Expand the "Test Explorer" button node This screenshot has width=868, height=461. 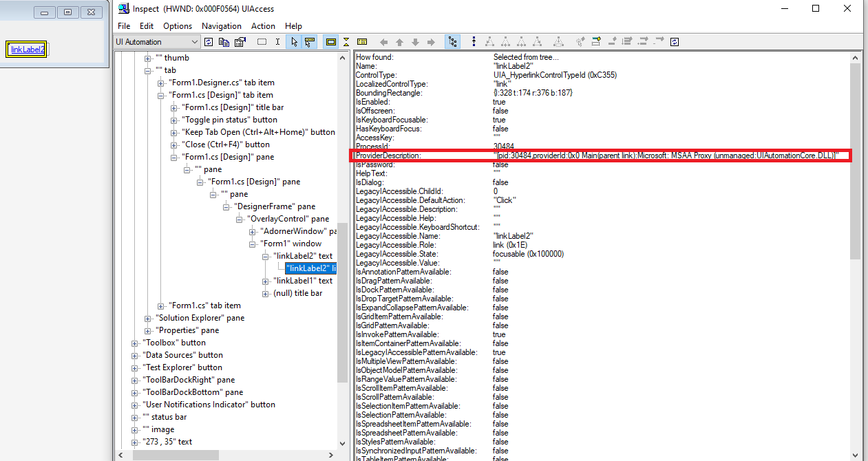click(x=135, y=367)
